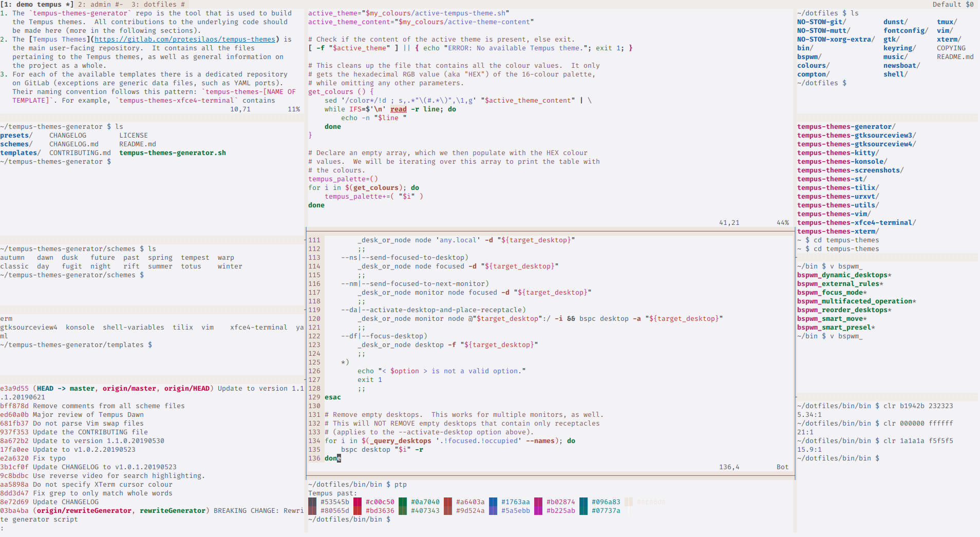Click the 'tempus_palette=()' array declaration line
Screen dimensions: 980x537
[x=343, y=179]
